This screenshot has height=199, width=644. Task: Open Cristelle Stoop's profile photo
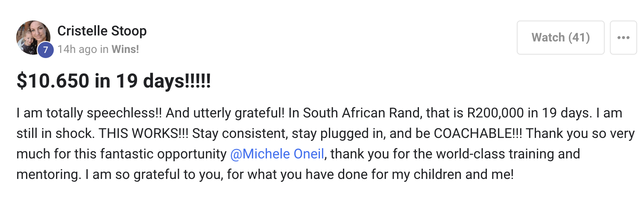(x=32, y=36)
